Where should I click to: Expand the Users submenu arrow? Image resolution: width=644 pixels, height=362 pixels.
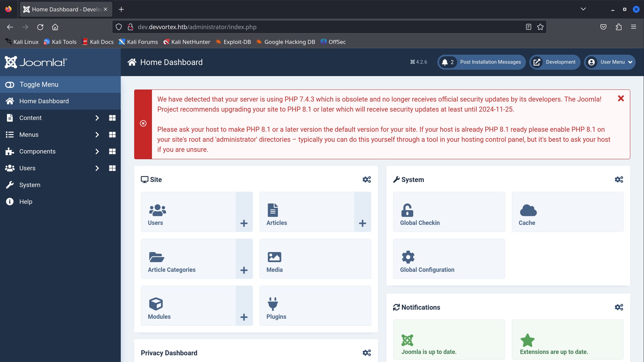coord(97,168)
